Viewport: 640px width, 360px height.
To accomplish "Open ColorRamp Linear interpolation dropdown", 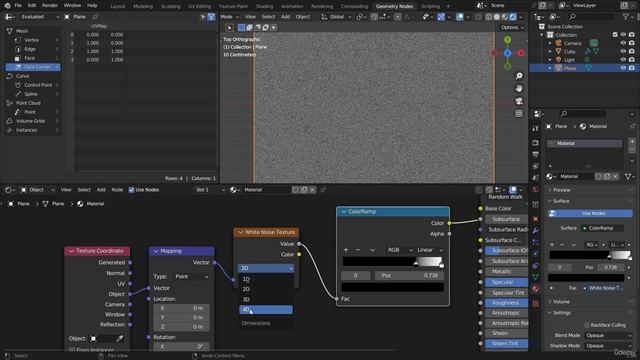I will pyautogui.click(x=430, y=250).
